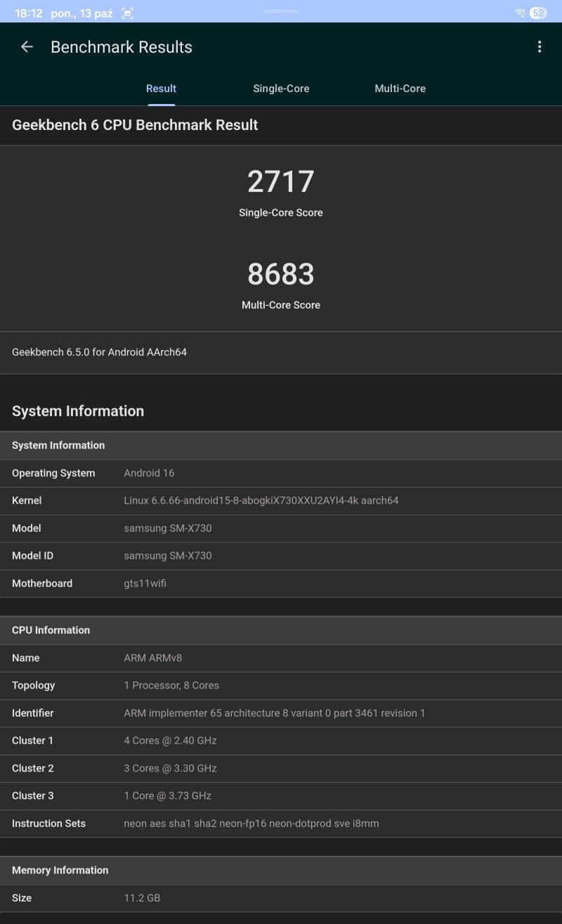Tap the battery level indicator
The width and height of the screenshot is (562, 924).
[x=538, y=13]
